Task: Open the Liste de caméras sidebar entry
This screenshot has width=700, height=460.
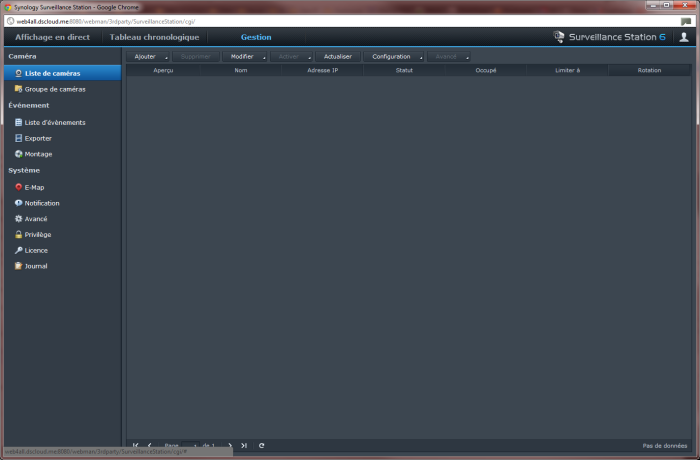Action: [x=52, y=73]
